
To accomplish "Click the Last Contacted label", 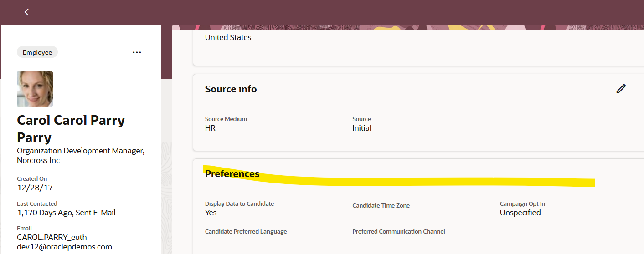I will [37, 204].
